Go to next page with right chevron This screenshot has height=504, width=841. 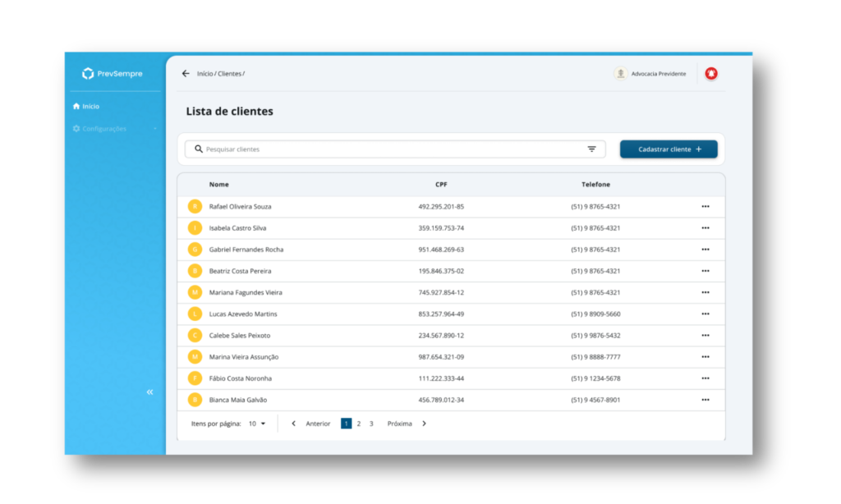click(x=424, y=424)
